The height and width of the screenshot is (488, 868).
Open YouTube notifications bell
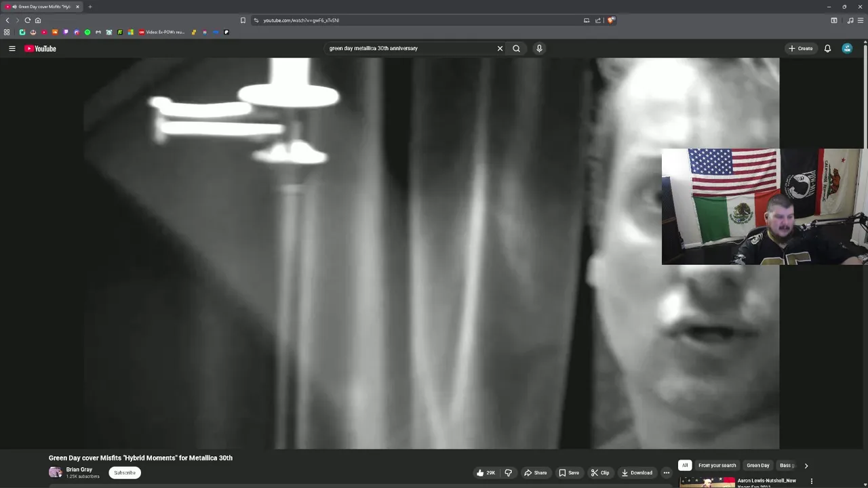pos(827,48)
